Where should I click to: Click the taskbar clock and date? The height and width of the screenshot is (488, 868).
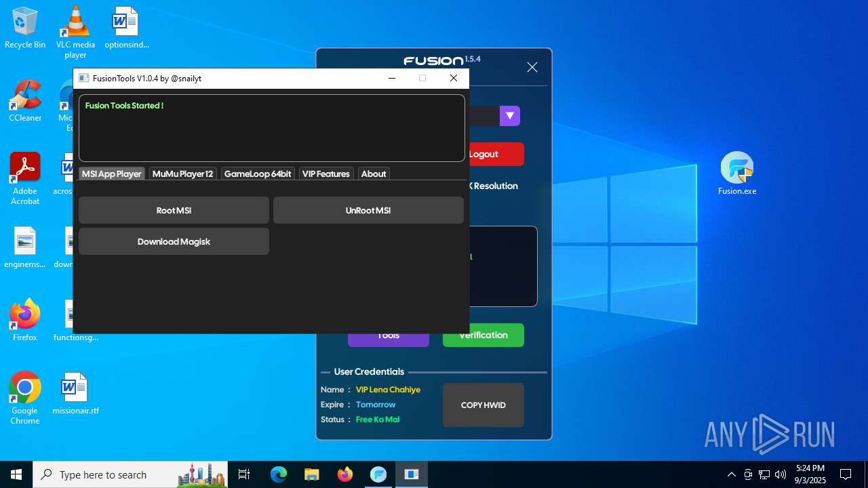[x=810, y=474]
